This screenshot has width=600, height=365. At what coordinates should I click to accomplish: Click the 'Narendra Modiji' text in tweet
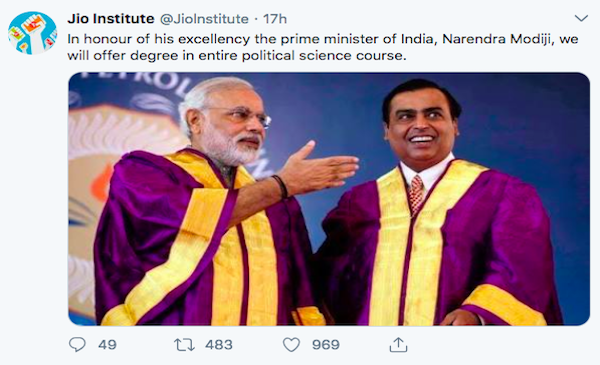[498, 39]
